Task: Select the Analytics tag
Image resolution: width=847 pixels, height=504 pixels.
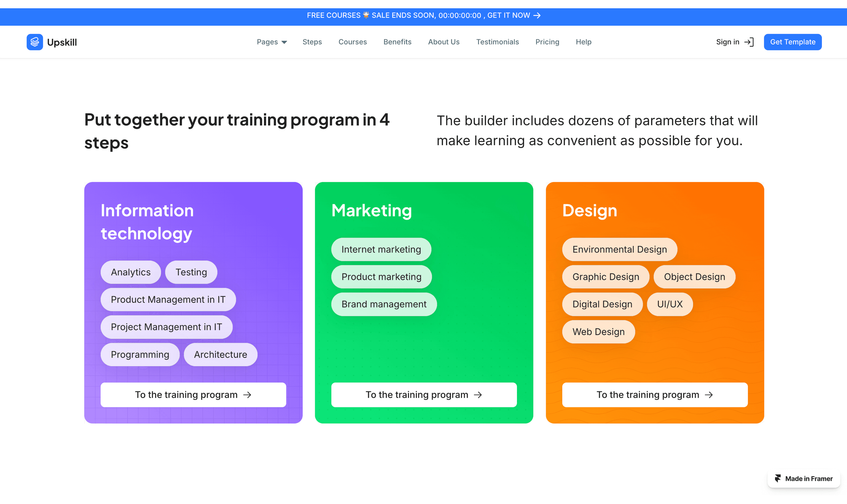Action: 131,272
